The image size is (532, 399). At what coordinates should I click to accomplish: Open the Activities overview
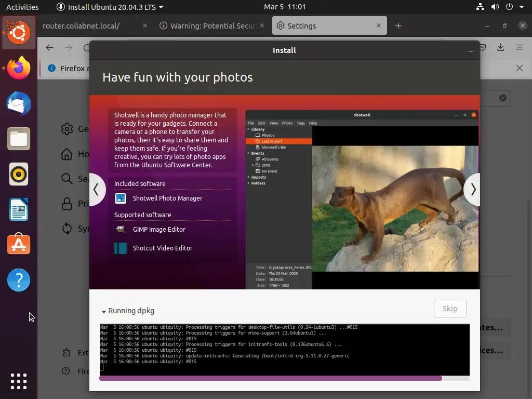(x=22, y=7)
